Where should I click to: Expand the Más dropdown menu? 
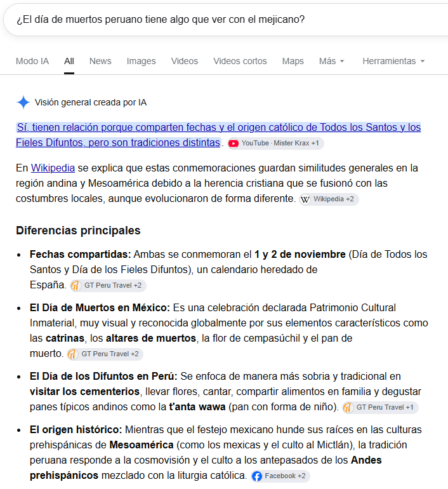tap(331, 61)
